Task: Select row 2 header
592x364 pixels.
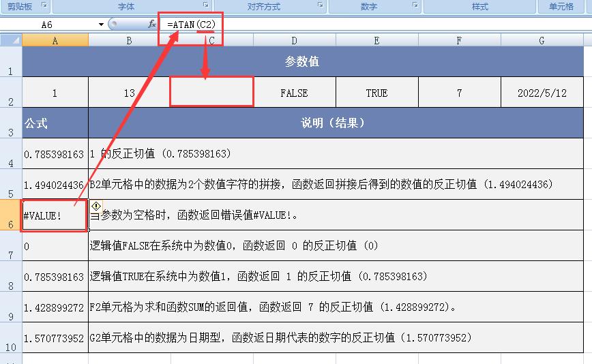Action: (x=11, y=93)
